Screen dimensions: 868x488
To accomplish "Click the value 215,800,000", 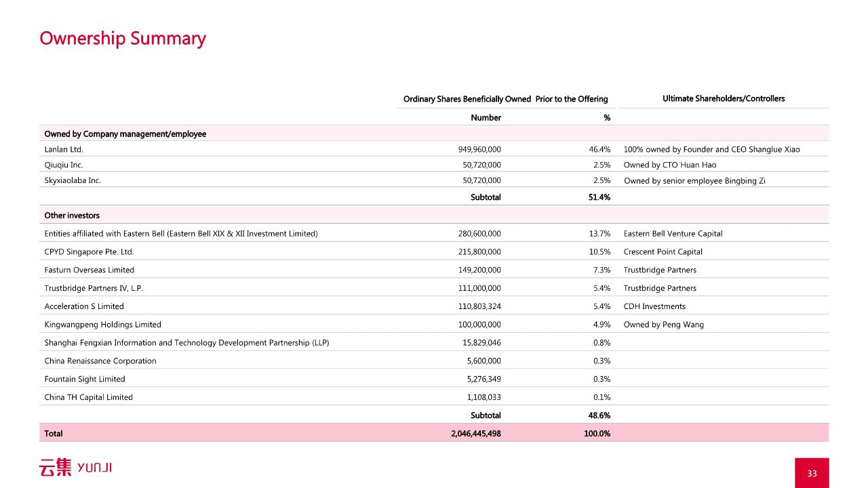I will [x=479, y=251].
